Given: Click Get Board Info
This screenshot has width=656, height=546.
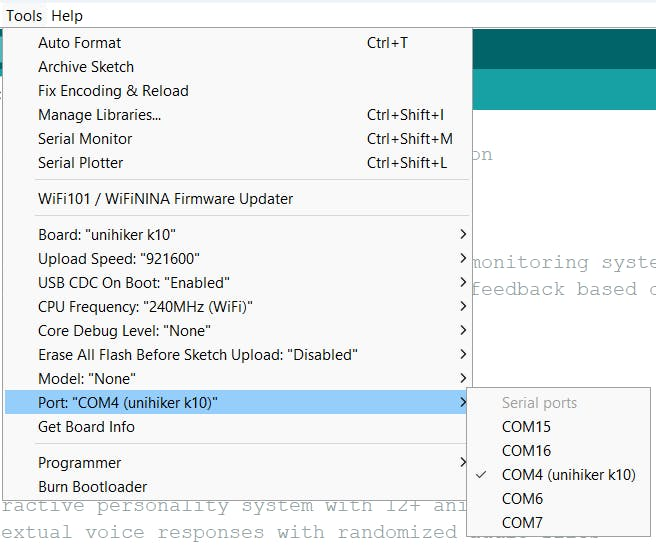Looking at the screenshot, I should [237, 427].
